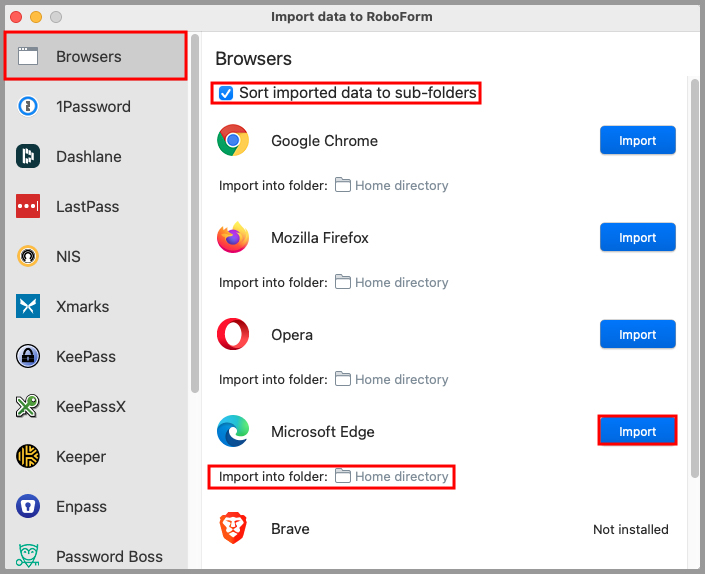Click the LastPass red icon
This screenshot has width=705, height=574.
tap(28, 207)
